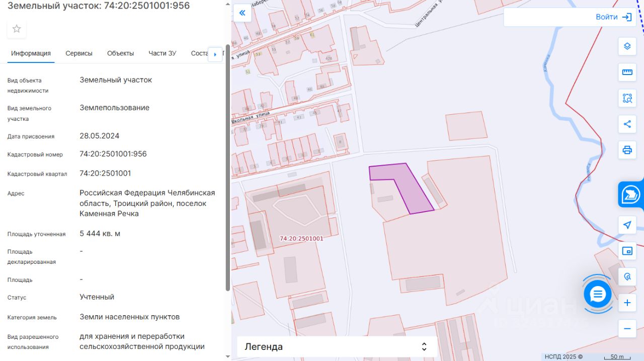
Task: Open the overview minimap icon
Action: (627, 251)
